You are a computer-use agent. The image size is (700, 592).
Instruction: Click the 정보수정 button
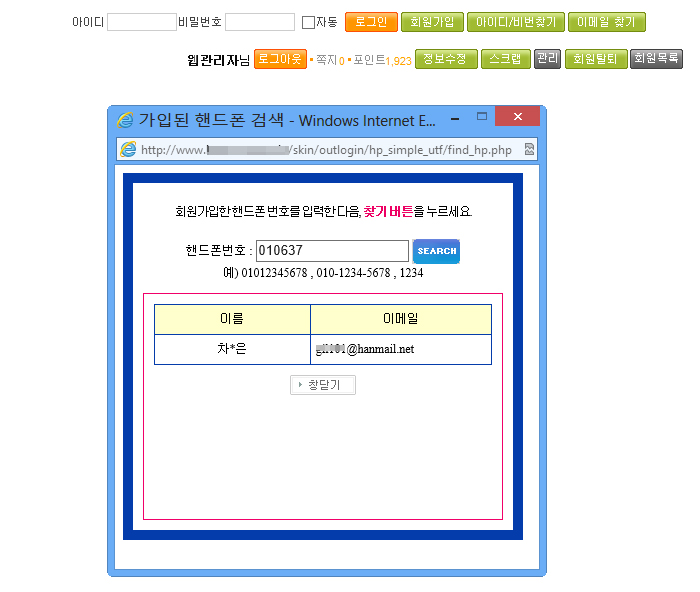coord(446,59)
